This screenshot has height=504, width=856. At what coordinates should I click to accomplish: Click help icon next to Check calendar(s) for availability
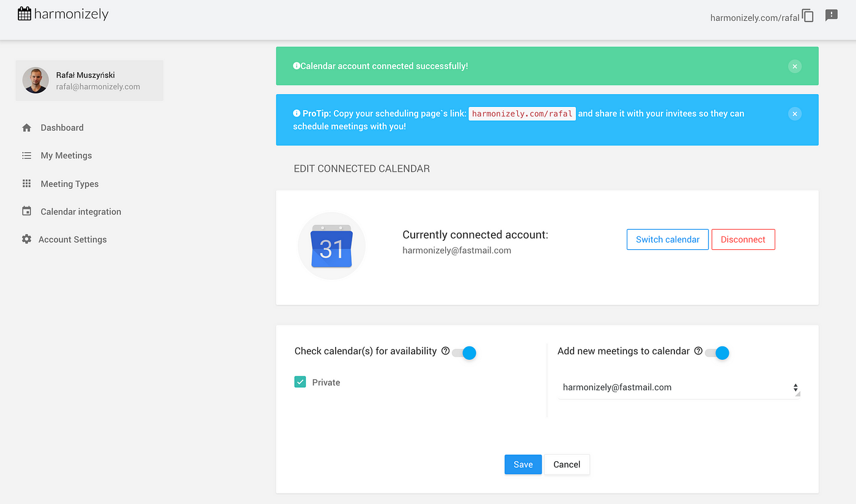click(x=445, y=351)
